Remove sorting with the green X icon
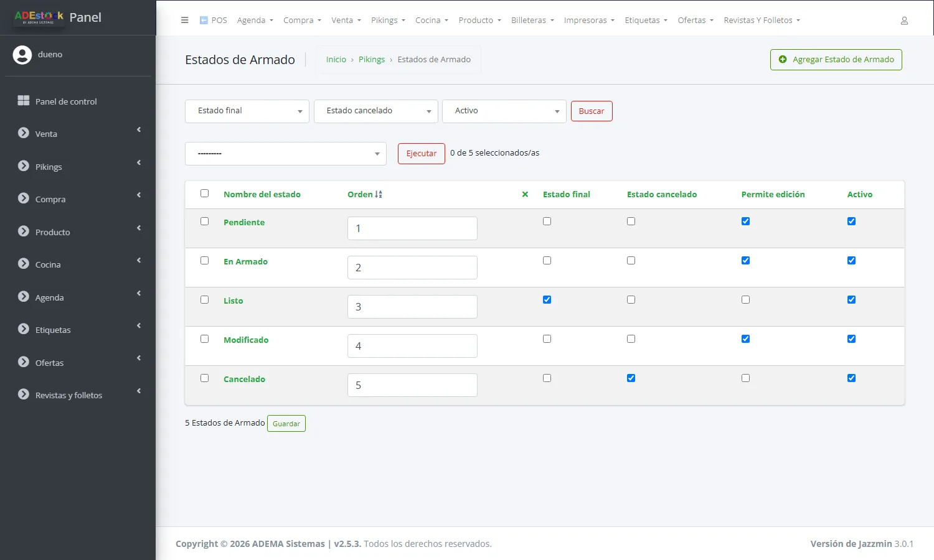This screenshot has width=934, height=560. pos(525,194)
